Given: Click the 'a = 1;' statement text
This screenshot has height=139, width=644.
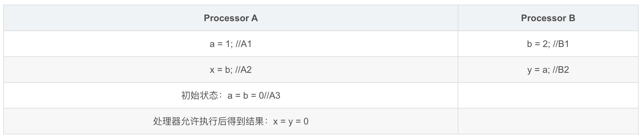Looking at the screenshot, I should click(221, 44).
